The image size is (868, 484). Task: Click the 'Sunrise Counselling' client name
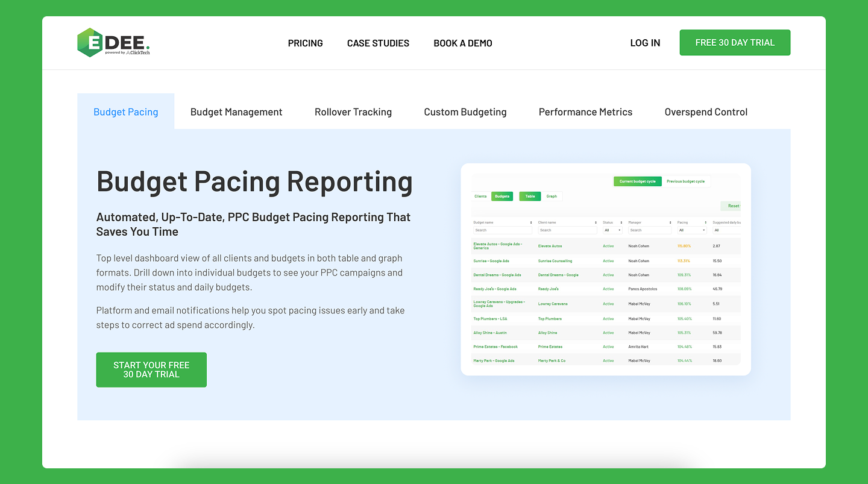555,261
